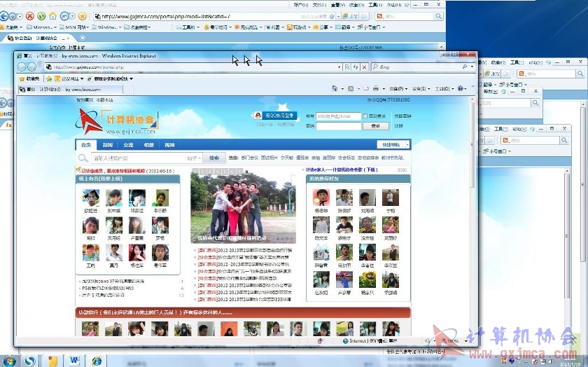Open the front IE address bar dropdown arrow
The image size is (588, 367).
[339, 67]
